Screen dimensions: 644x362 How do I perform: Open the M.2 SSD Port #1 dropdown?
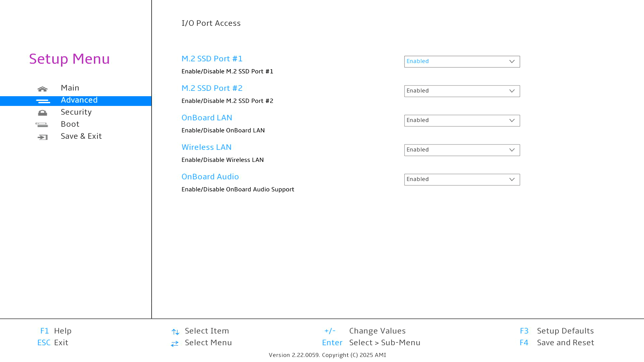click(462, 62)
